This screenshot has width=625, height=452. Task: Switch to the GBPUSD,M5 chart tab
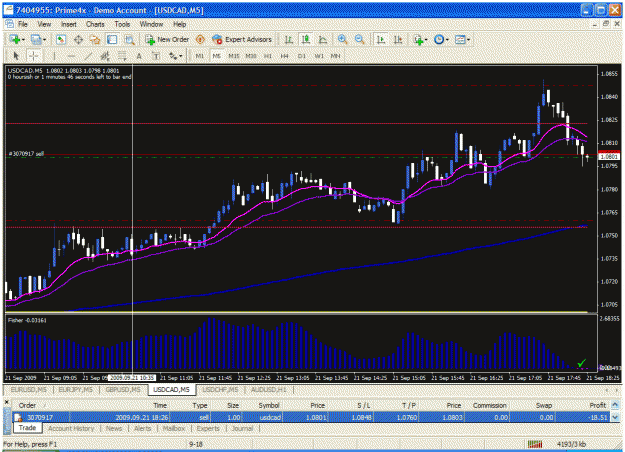pyautogui.click(x=123, y=389)
